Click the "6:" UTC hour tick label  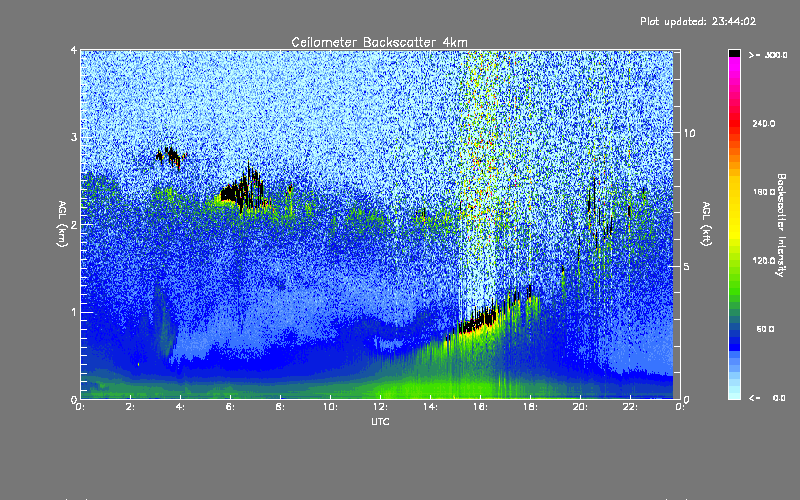click(230, 407)
